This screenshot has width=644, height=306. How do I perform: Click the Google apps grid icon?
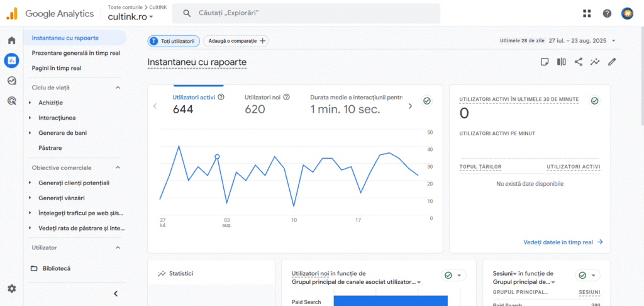(587, 13)
